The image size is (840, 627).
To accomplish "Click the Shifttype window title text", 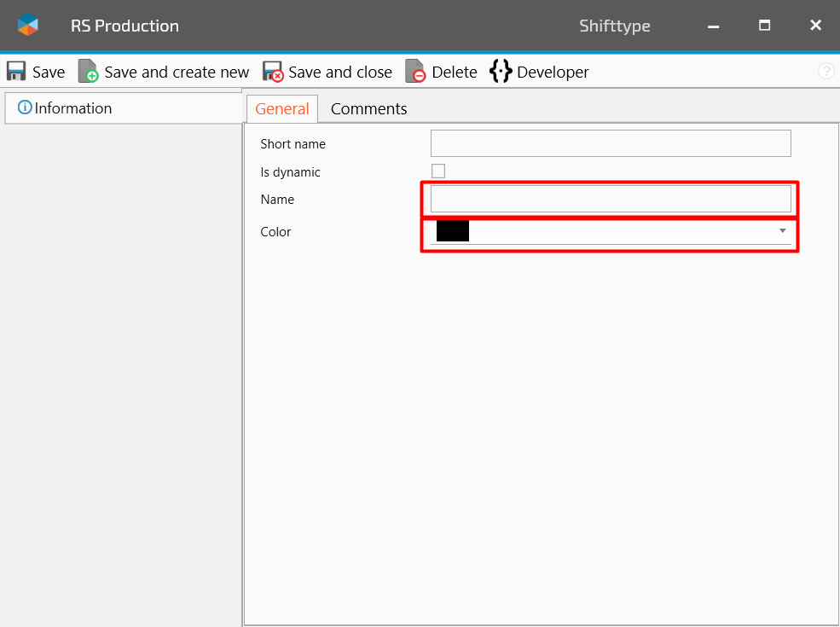I will pos(614,26).
